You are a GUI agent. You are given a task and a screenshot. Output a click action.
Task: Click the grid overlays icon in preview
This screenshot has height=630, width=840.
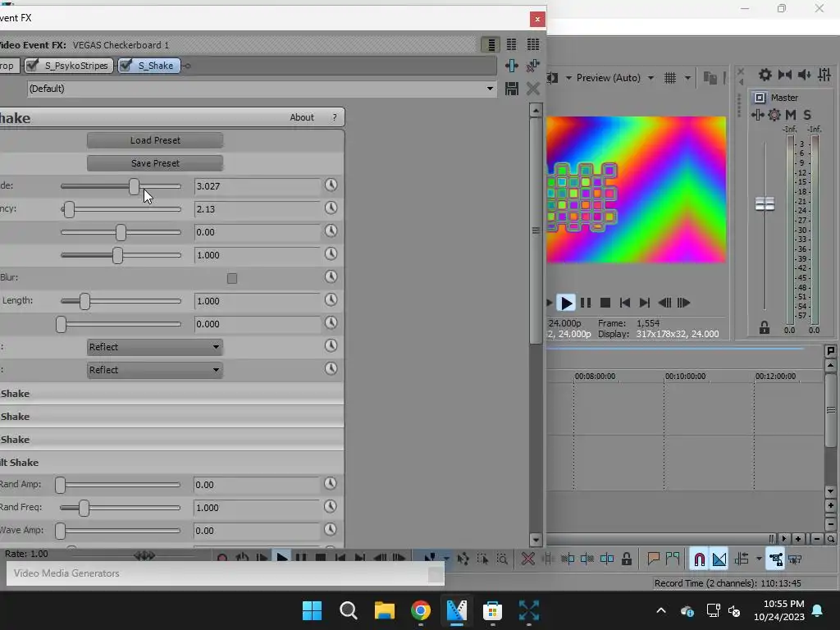669,78
